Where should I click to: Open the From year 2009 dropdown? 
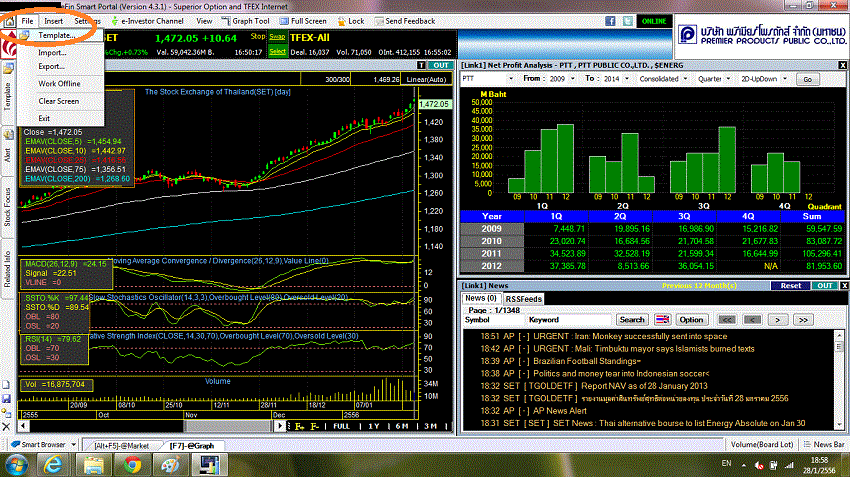click(x=572, y=79)
